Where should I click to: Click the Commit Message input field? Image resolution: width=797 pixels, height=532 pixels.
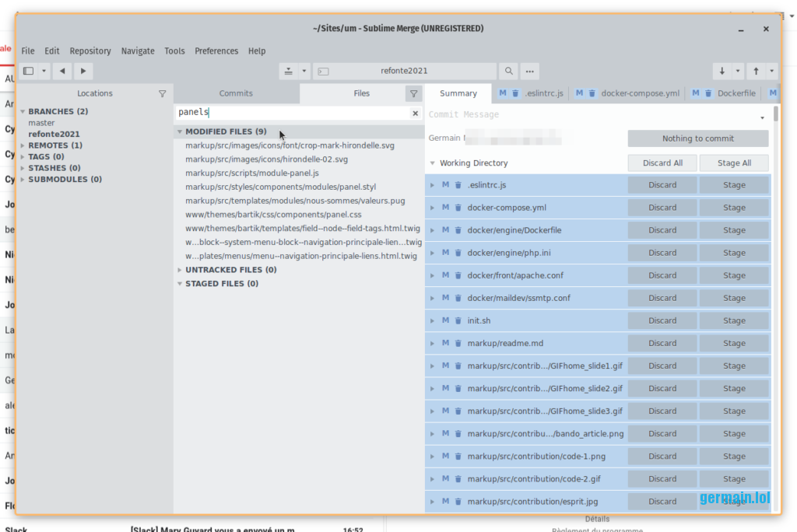click(592, 115)
